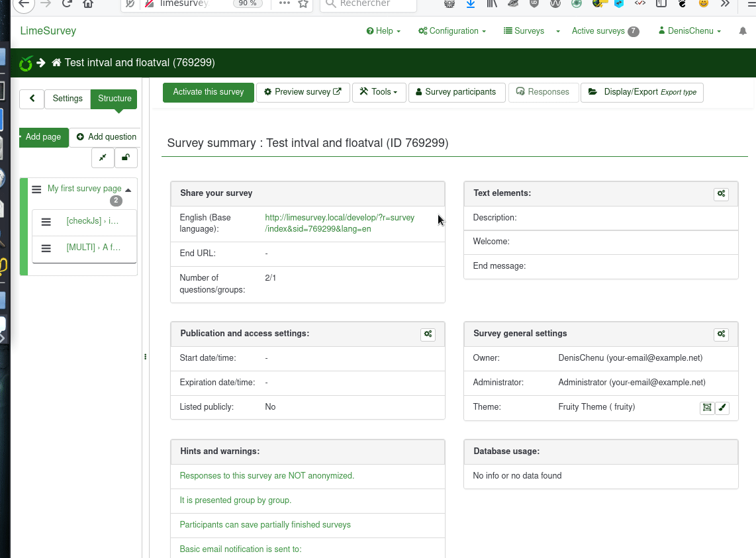Image resolution: width=756 pixels, height=558 pixels.
Task: Click the back chevron button in sidebar
Action: pyautogui.click(x=32, y=99)
